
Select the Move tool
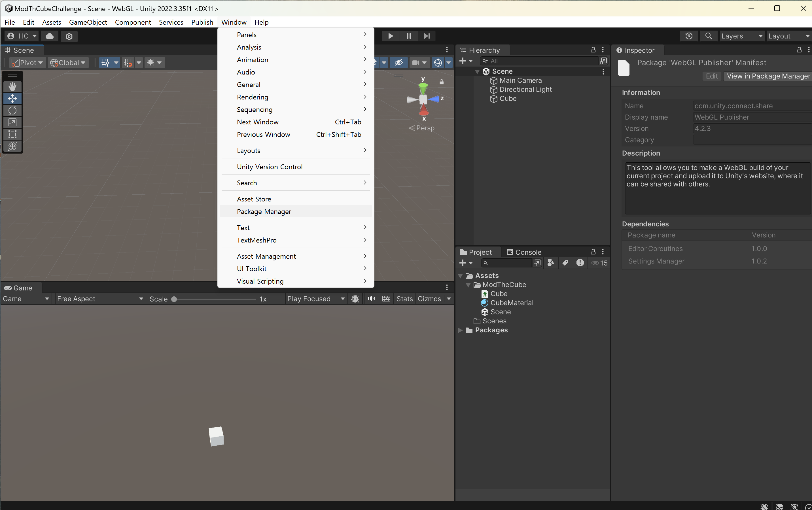click(12, 98)
